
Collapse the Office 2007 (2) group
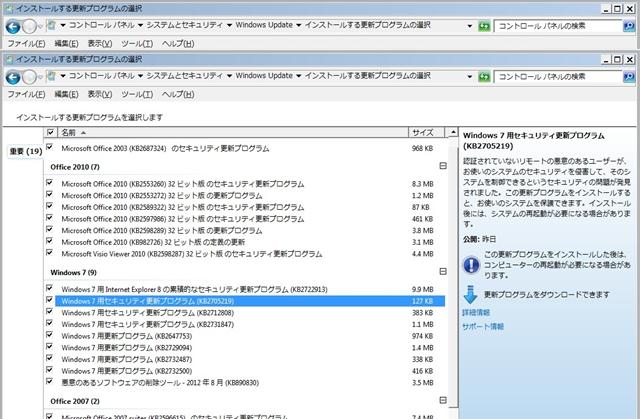(443, 400)
